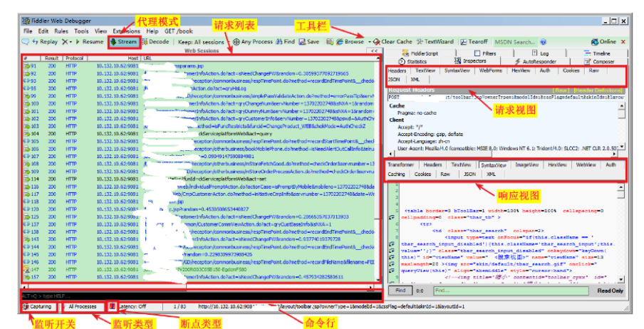Click the Find button below response view
Viewport: 644px width, 329px height.
(400, 291)
